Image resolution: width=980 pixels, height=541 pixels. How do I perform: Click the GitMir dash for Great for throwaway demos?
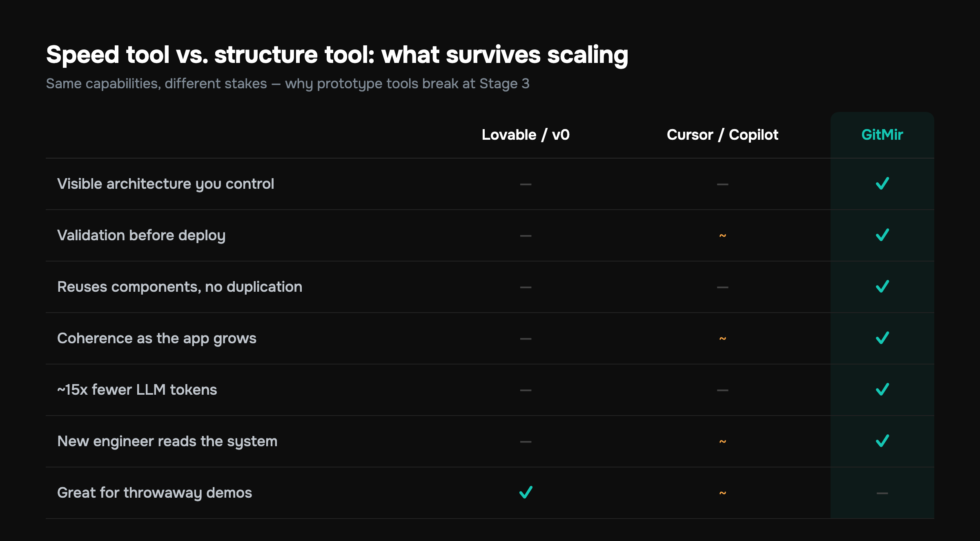coord(882,493)
